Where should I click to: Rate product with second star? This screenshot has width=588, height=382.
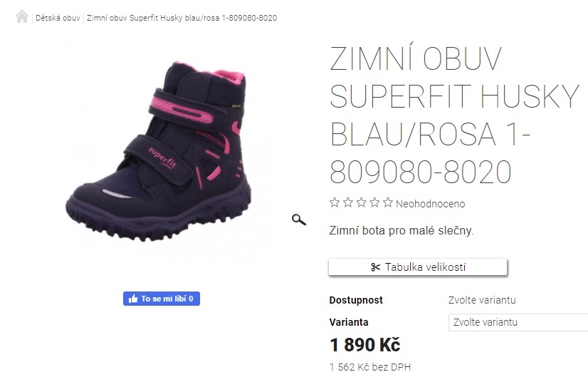(x=348, y=203)
